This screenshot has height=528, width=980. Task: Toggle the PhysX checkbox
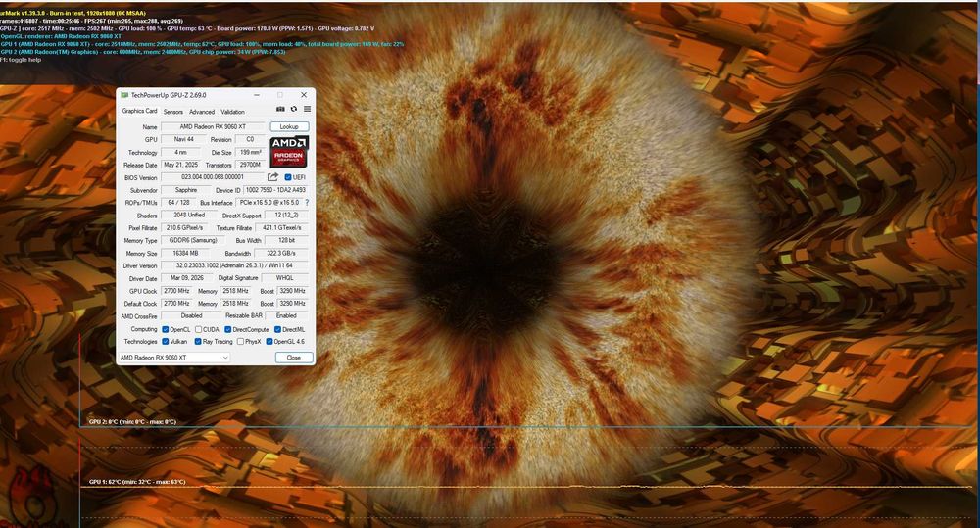[241, 341]
